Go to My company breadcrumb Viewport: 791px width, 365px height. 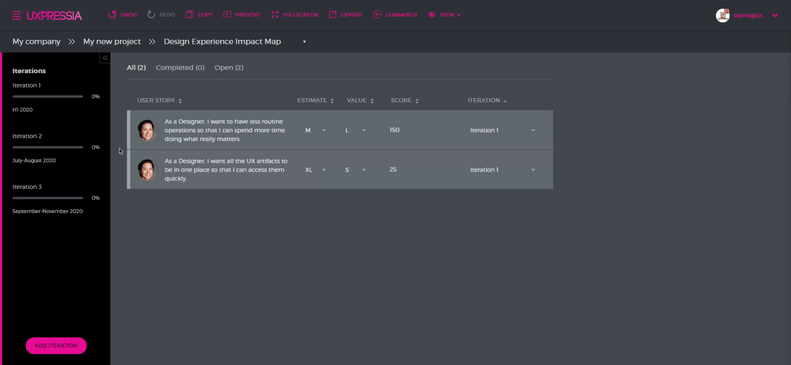(x=36, y=41)
